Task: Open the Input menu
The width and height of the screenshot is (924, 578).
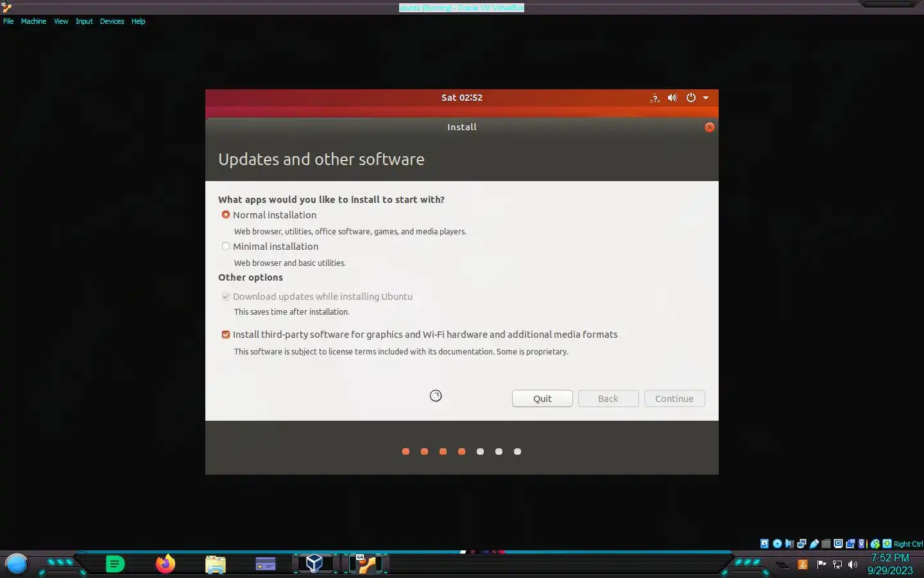Action: 84,21
